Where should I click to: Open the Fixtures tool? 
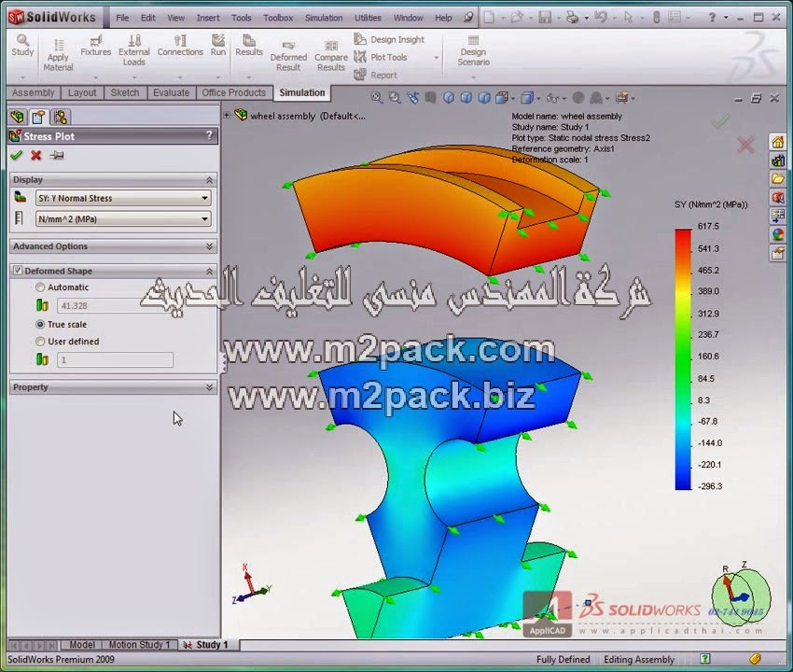coord(95,46)
